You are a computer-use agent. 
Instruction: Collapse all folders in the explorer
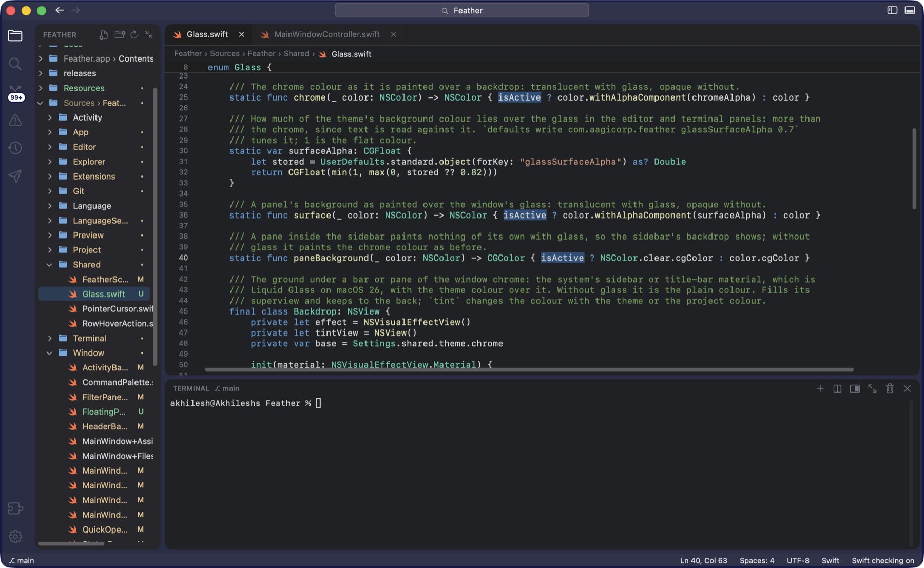click(149, 34)
